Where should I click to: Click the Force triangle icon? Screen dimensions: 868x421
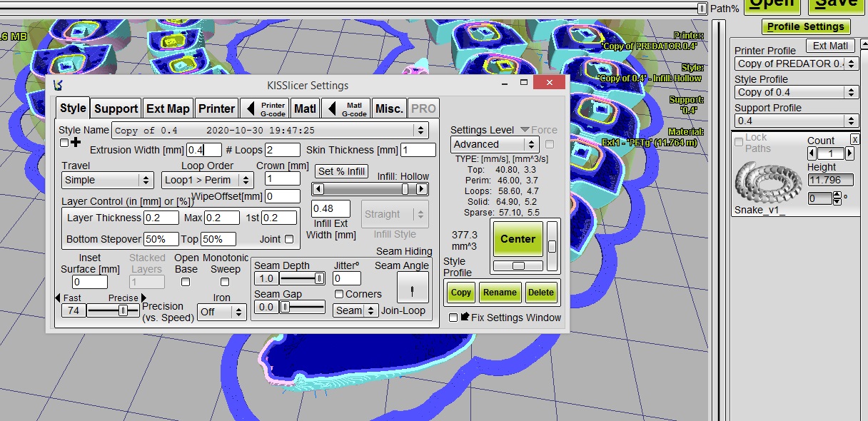[x=525, y=130]
